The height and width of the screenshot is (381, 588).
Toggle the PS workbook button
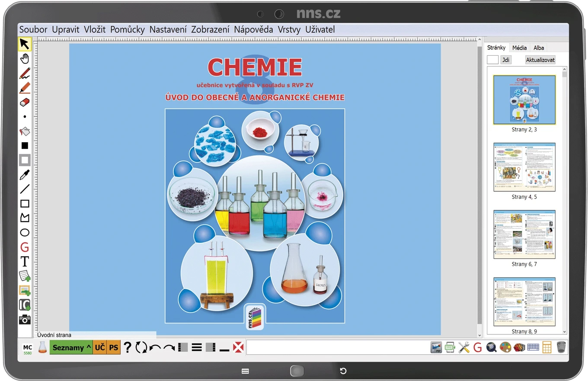click(113, 347)
